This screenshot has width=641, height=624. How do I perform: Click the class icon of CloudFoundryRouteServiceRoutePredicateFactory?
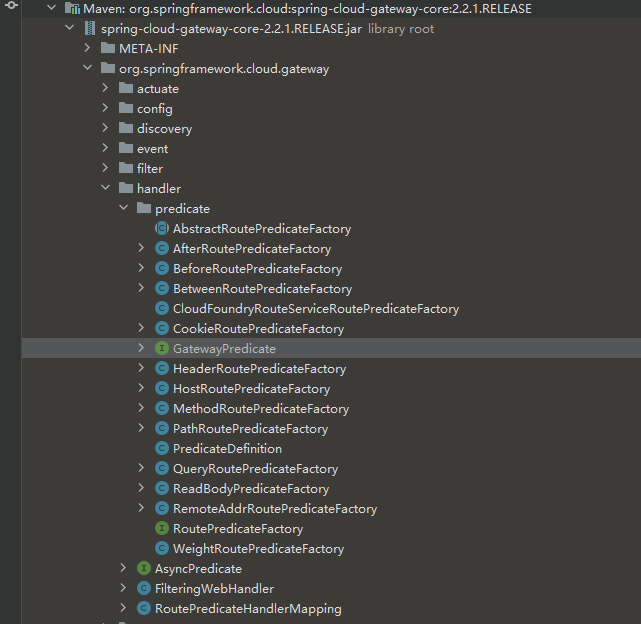(x=162, y=308)
